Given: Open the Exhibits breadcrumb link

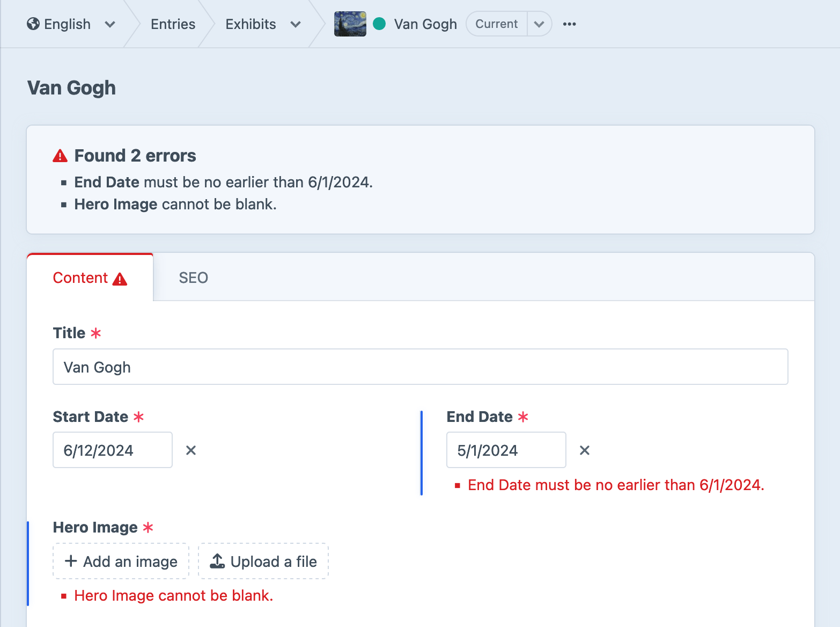Looking at the screenshot, I should 250,24.
